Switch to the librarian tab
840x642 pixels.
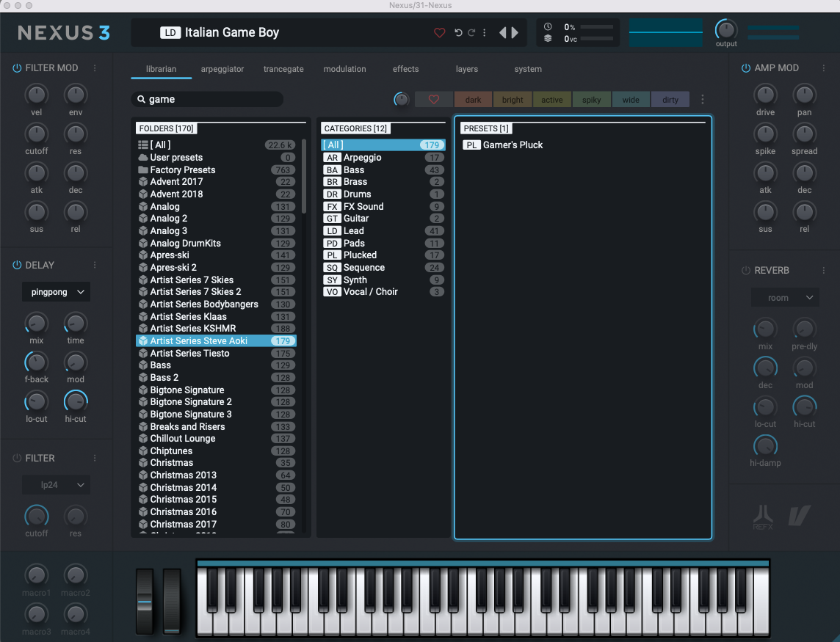(162, 69)
